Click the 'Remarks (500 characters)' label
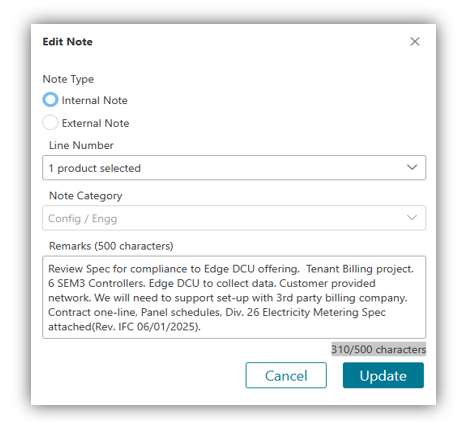The image size is (466, 422). coord(111,246)
